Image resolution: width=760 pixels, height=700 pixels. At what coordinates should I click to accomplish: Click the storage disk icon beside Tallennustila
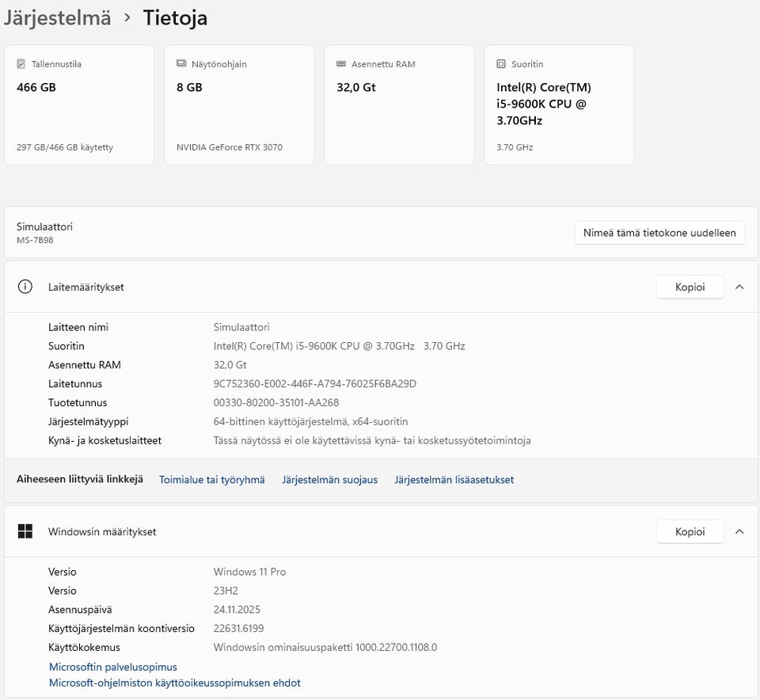tap(21, 64)
